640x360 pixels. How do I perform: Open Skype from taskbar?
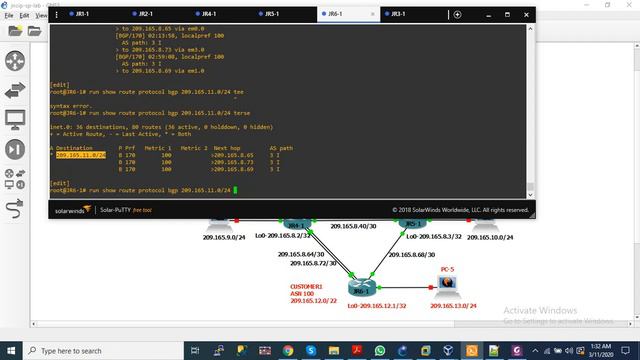tap(311, 351)
